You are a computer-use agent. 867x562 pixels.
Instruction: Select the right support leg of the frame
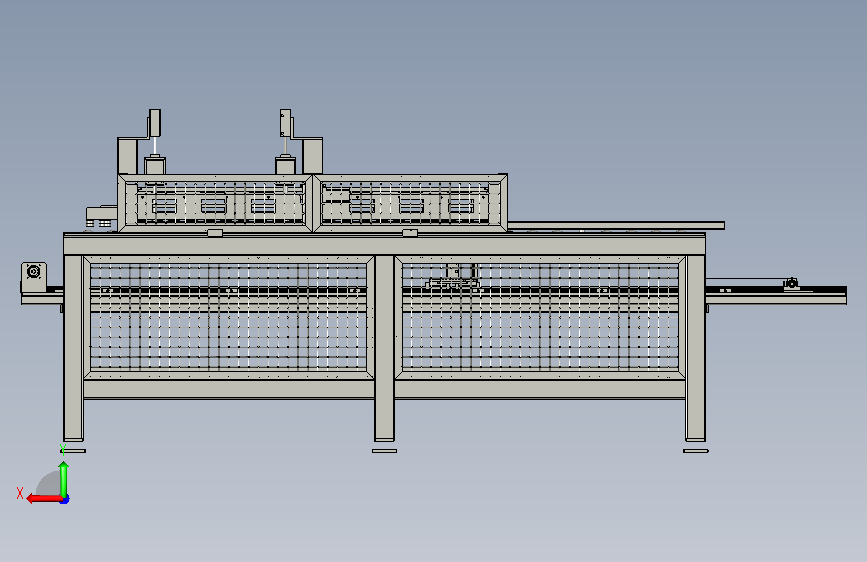pyautogui.click(x=696, y=348)
